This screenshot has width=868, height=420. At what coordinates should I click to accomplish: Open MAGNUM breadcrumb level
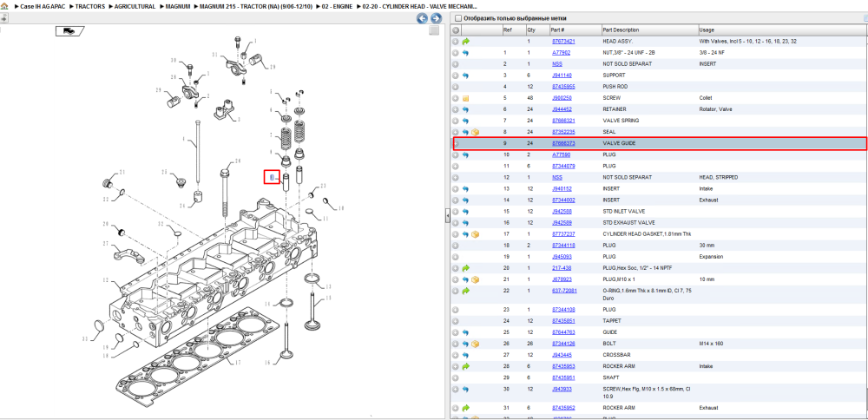(x=178, y=7)
